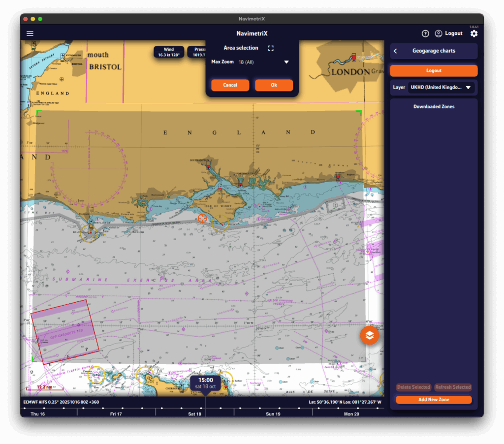Click Add New Zone button
The height and width of the screenshot is (444, 504).
[434, 400]
